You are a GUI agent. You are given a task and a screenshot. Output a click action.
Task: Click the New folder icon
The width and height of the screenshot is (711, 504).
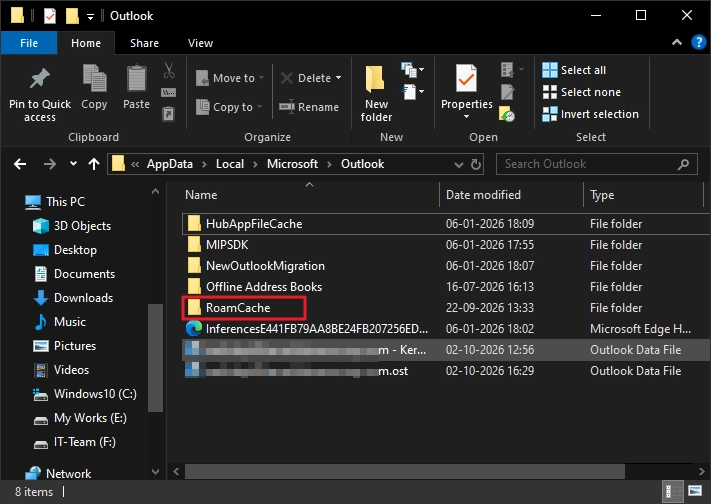pyautogui.click(x=375, y=79)
